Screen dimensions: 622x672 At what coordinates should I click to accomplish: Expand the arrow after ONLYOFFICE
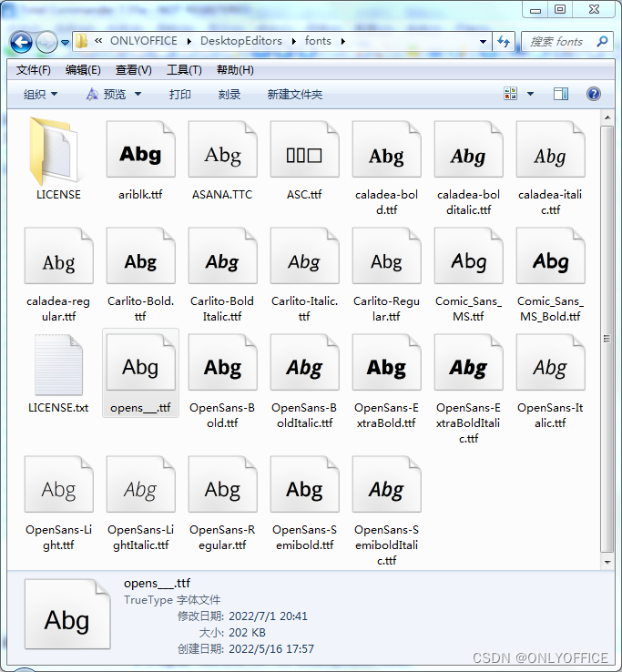click(x=189, y=41)
